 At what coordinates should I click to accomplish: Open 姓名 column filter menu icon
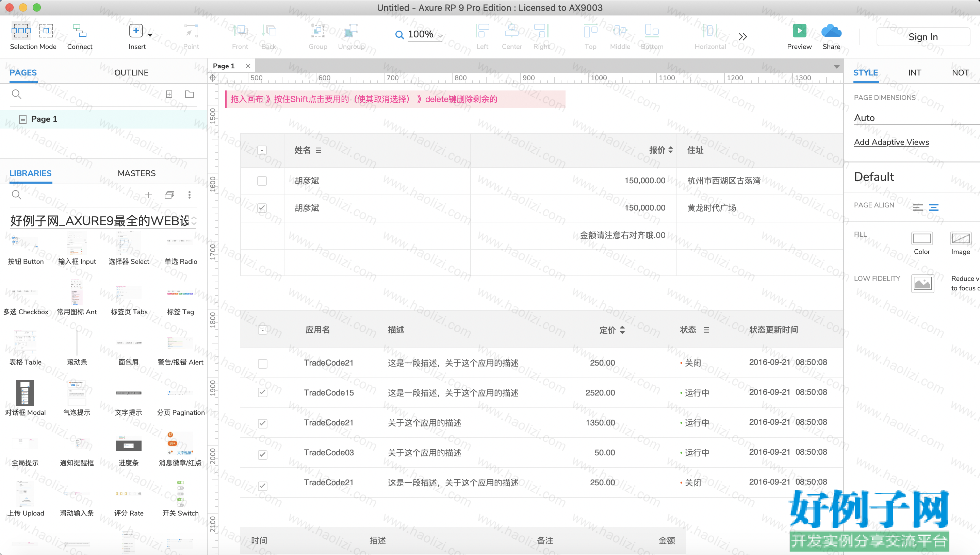coord(318,151)
